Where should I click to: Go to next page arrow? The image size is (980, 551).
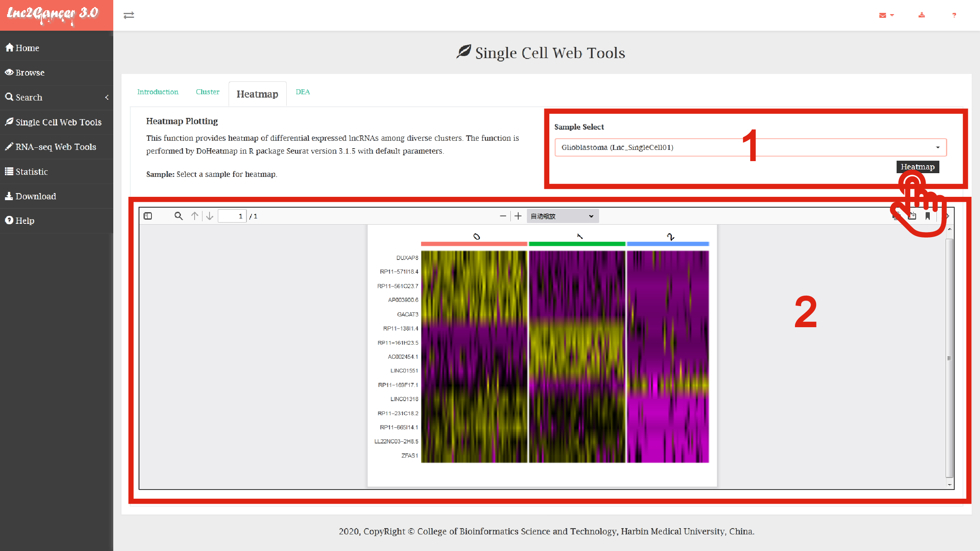coord(210,216)
